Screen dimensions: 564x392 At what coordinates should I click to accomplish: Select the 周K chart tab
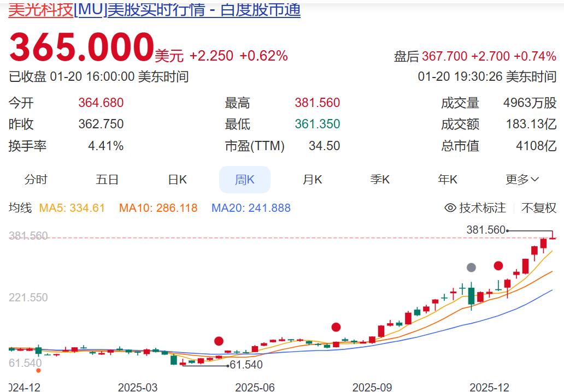(x=245, y=179)
